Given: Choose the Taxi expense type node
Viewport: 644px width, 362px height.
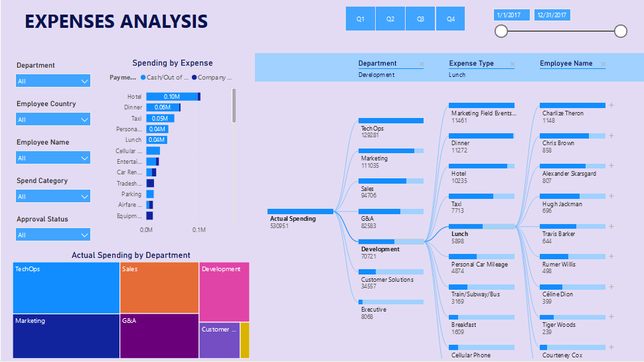Looking at the screenshot, I should coord(481,196).
